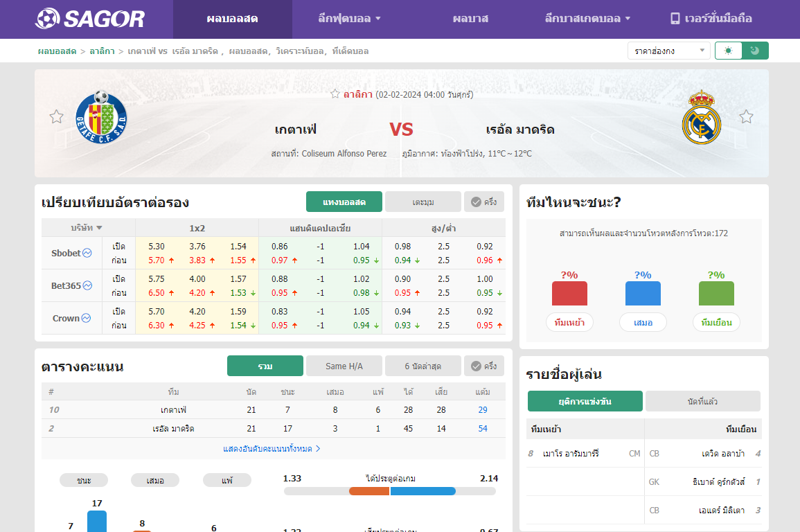Favorite the Getafe team star
The height and width of the screenshot is (532, 800).
[x=56, y=117]
